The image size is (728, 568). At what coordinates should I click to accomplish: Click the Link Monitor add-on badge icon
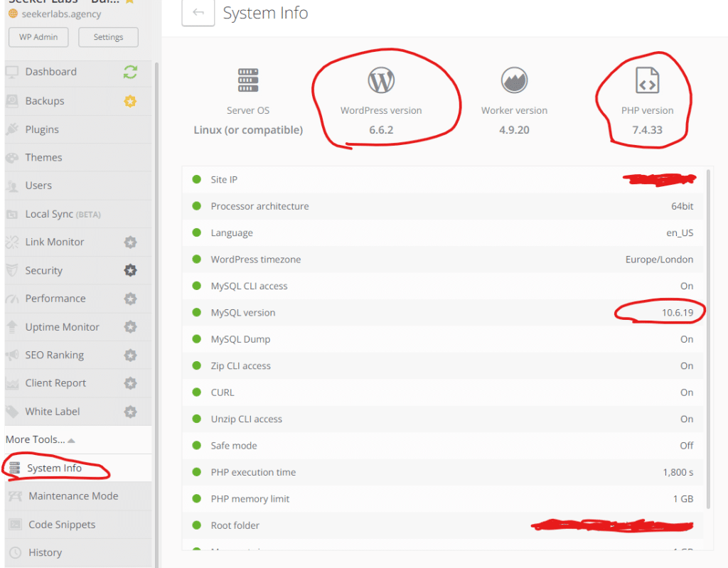tap(131, 242)
